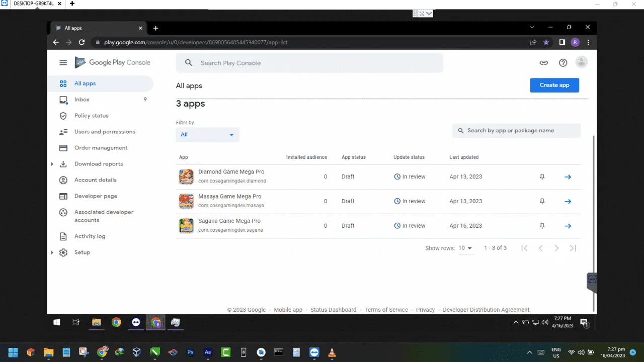Screen dimensions: 644x362
Task: Open the hamburger navigation menu
Action: [63, 63]
